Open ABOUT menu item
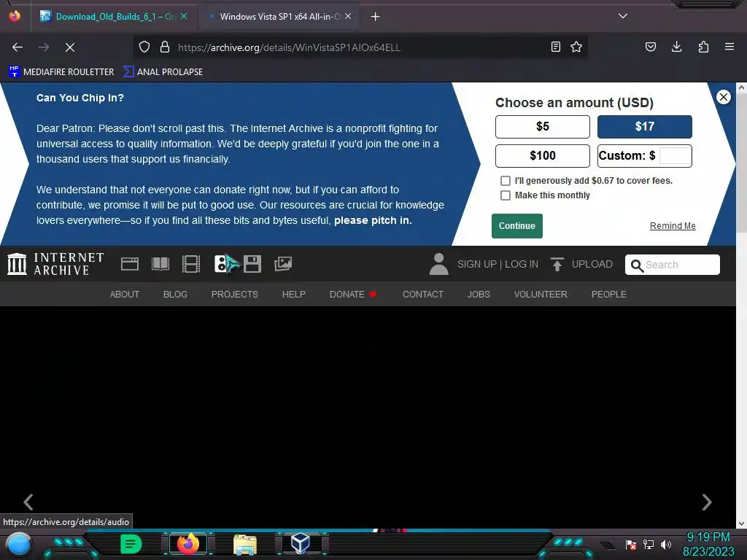 (x=125, y=295)
